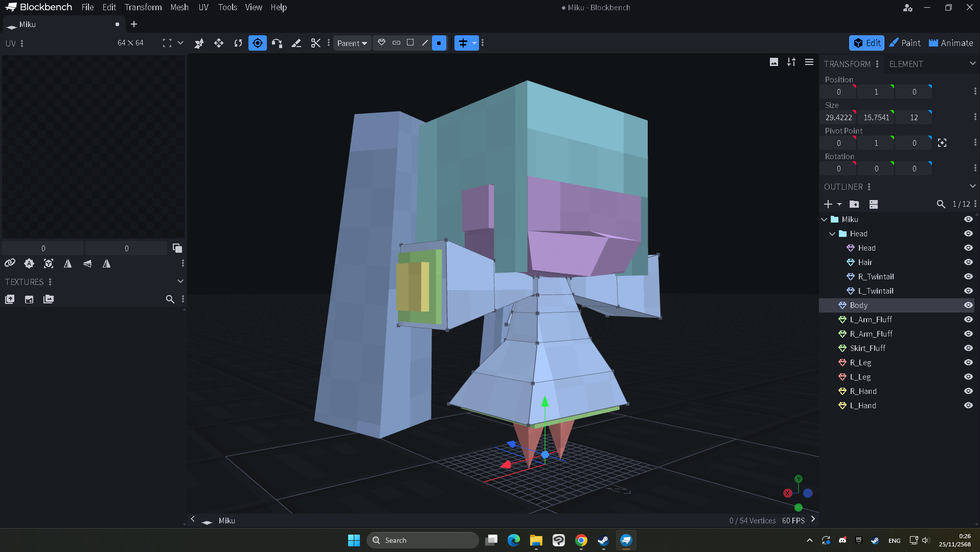This screenshot has width=980, height=552.
Task: Activate the Pivot tool in toolbar
Action: pos(257,43)
